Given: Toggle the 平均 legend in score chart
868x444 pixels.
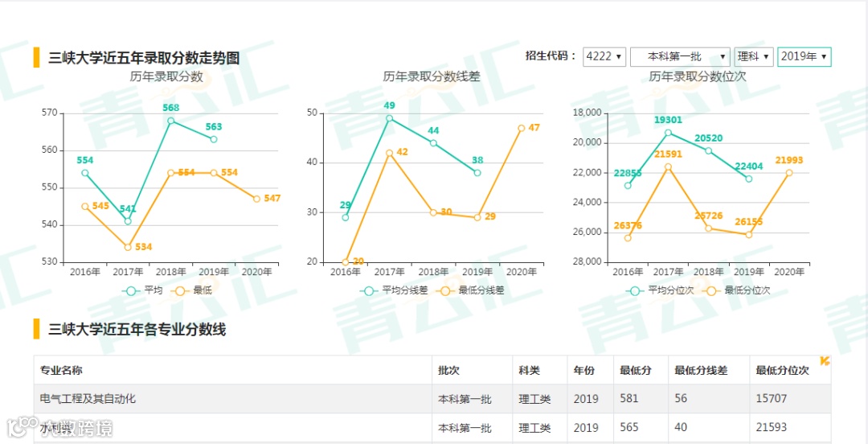Looking at the screenshot, I should coord(142,290).
